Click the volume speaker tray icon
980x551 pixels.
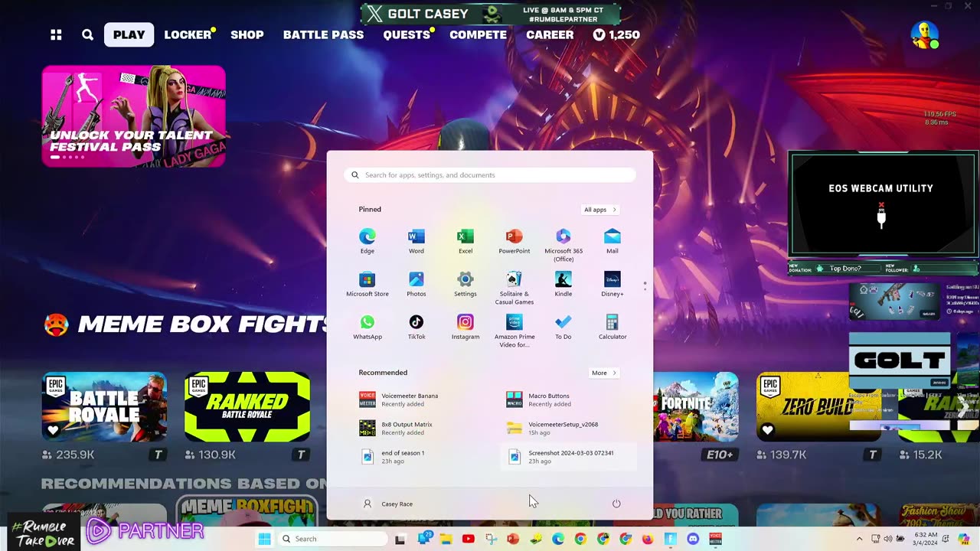pyautogui.click(x=887, y=539)
